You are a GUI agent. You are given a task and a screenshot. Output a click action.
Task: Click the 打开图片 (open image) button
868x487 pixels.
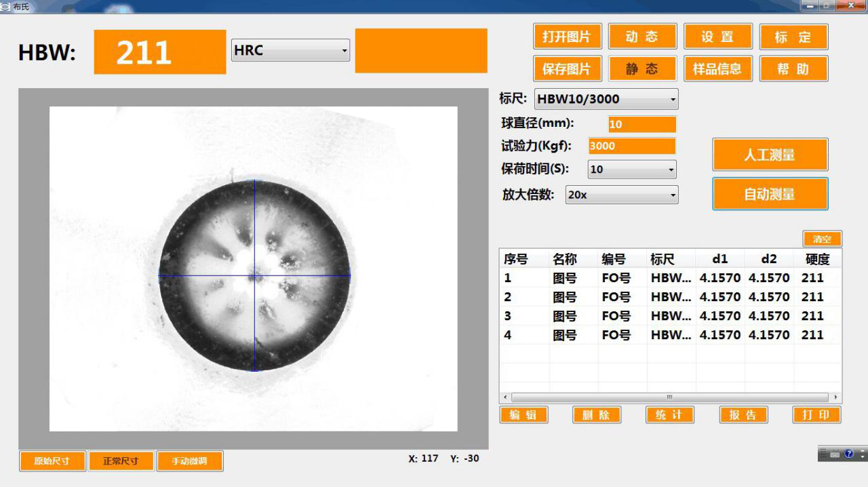click(x=567, y=37)
